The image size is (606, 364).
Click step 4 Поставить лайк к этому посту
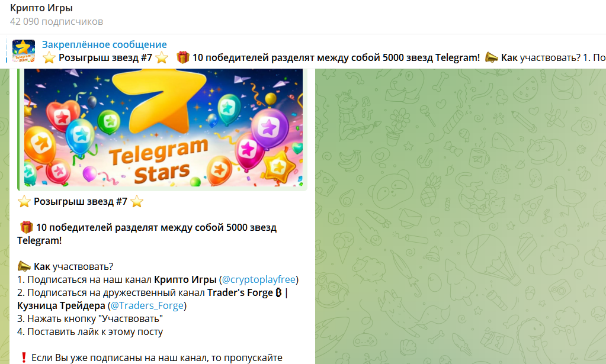[x=90, y=332]
